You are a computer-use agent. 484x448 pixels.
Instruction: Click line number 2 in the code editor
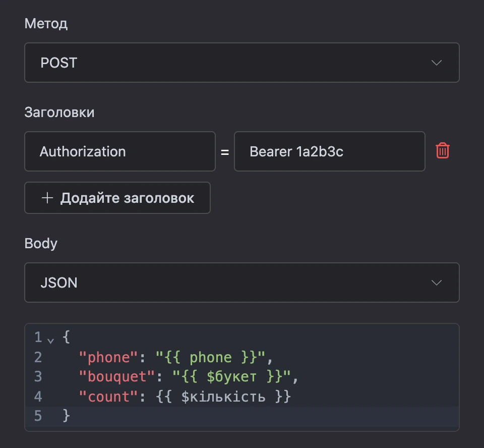coord(38,358)
